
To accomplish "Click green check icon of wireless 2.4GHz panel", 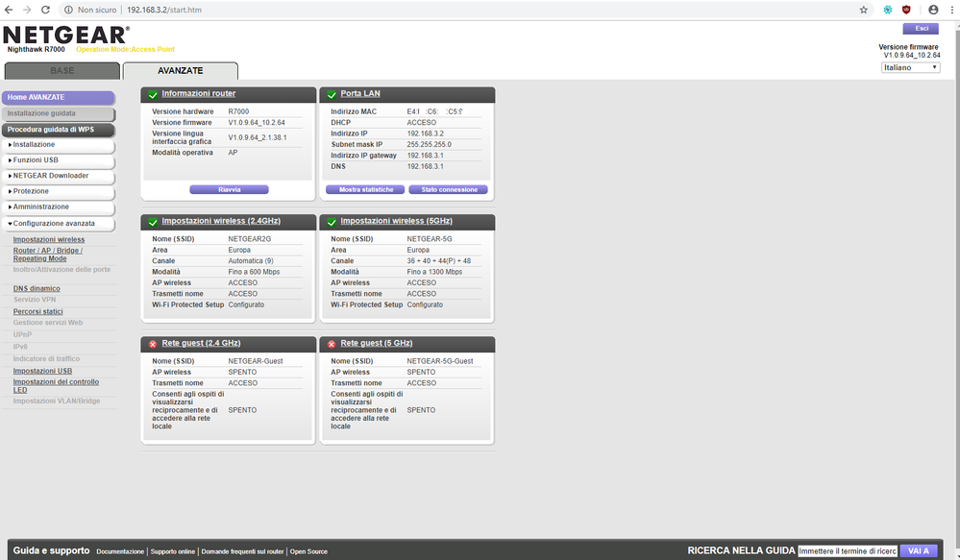I will [153, 222].
